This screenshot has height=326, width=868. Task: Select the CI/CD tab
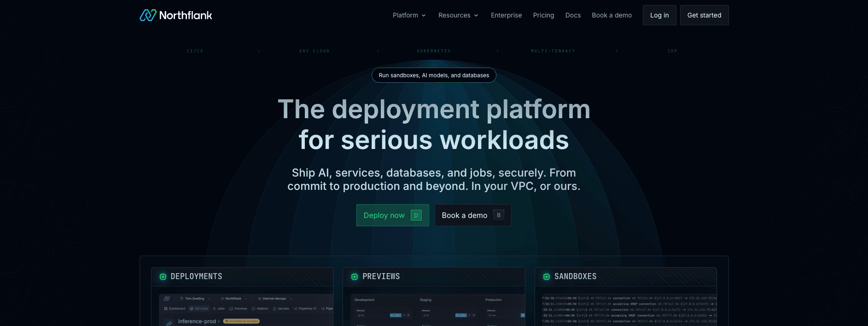click(195, 51)
